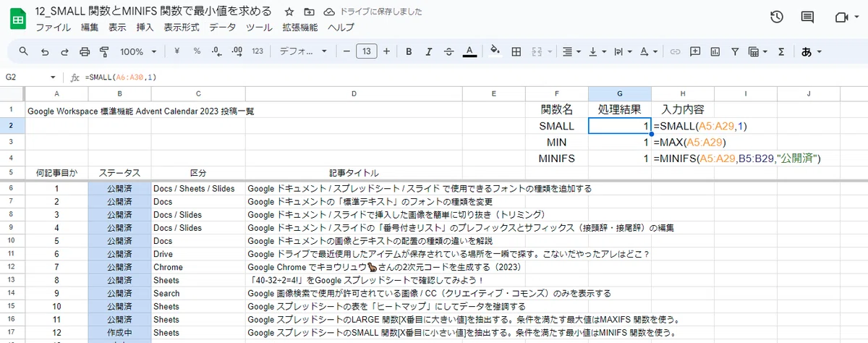Redo the last action
Viewport: 868px width, 343px height.
65,51
